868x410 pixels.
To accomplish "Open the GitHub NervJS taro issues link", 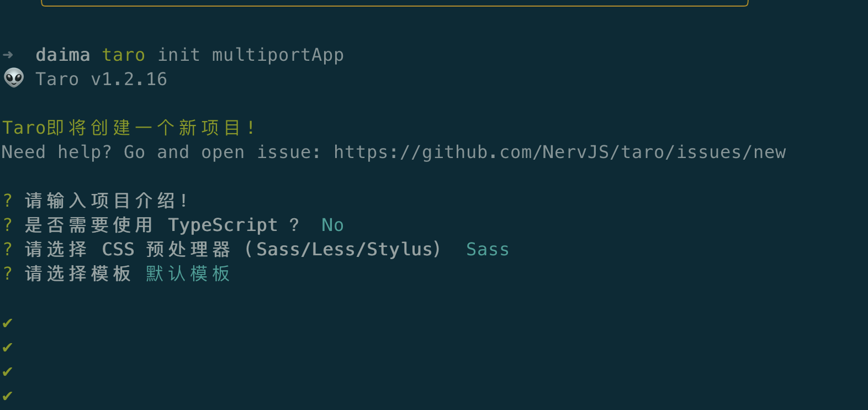I will pyautogui.click(x=559, y=152).
